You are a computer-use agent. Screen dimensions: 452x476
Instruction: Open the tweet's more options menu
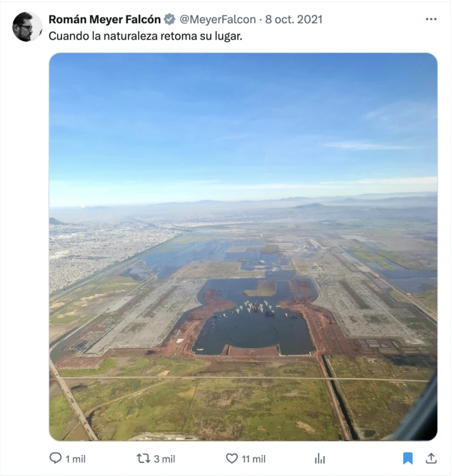click(x=431, y=19)
